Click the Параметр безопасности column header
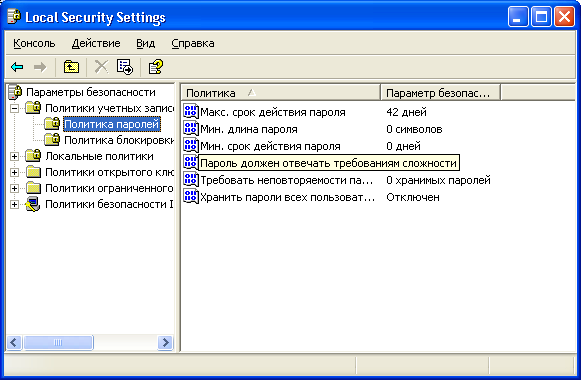The image size is (581, 380). (441, 93)
